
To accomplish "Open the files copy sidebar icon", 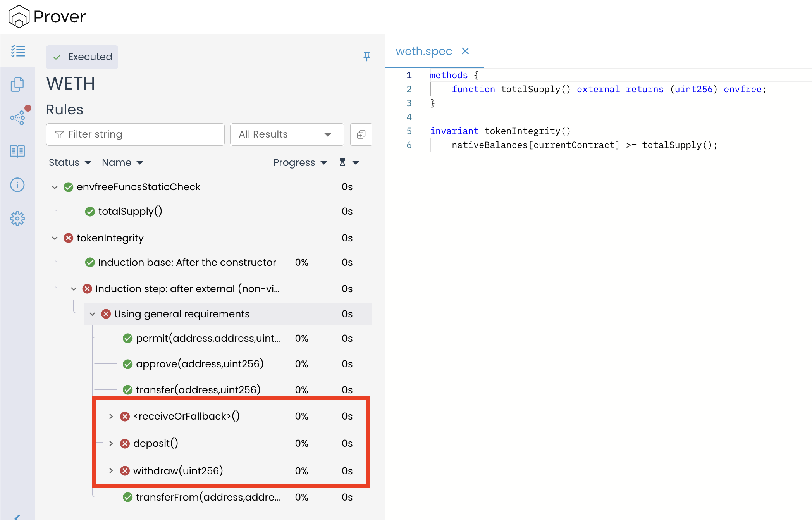I will pos(17,84).
